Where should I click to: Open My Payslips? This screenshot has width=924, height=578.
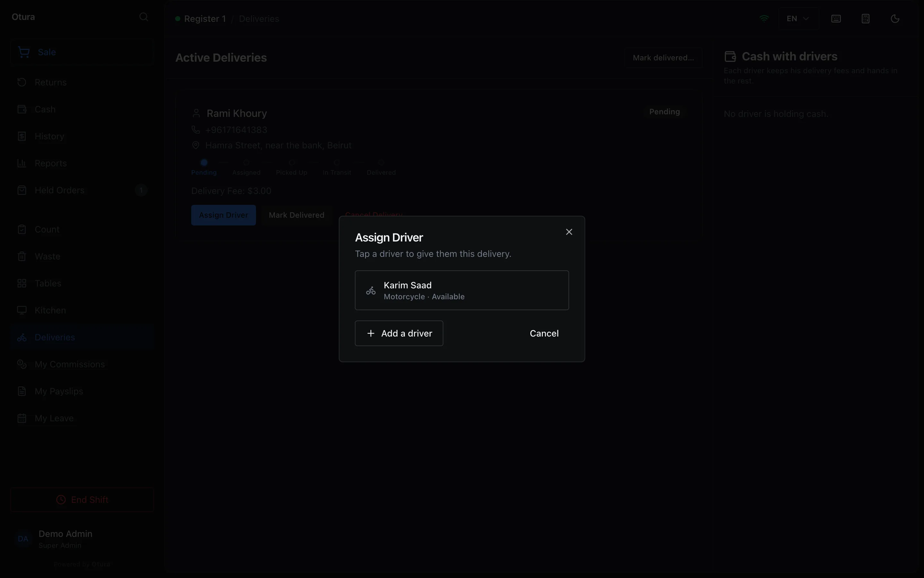(82, 391)
